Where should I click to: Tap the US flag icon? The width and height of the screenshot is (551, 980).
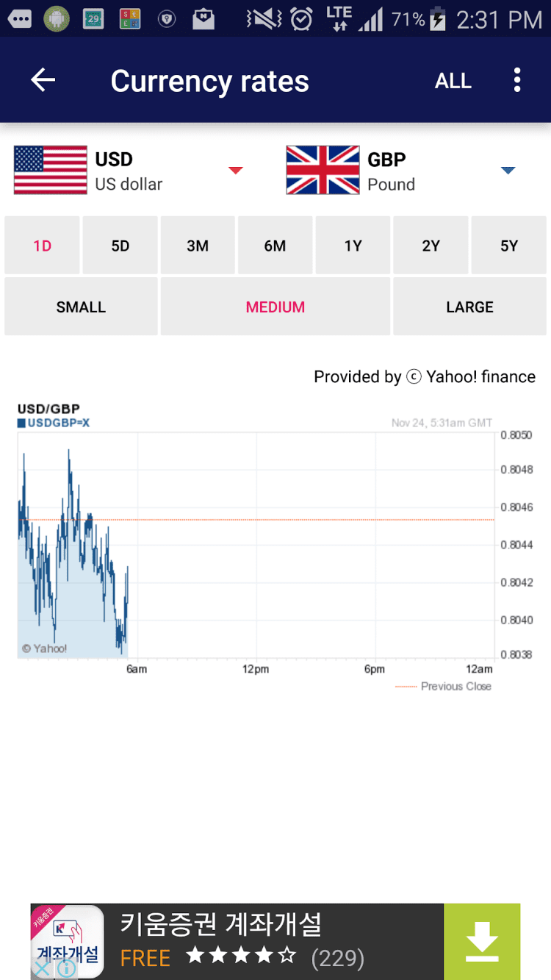[50, 171]
